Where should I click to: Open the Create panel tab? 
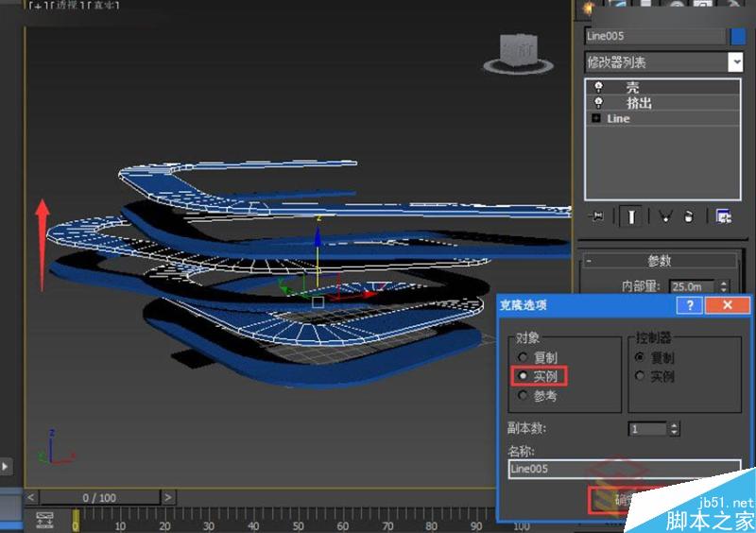587,9
